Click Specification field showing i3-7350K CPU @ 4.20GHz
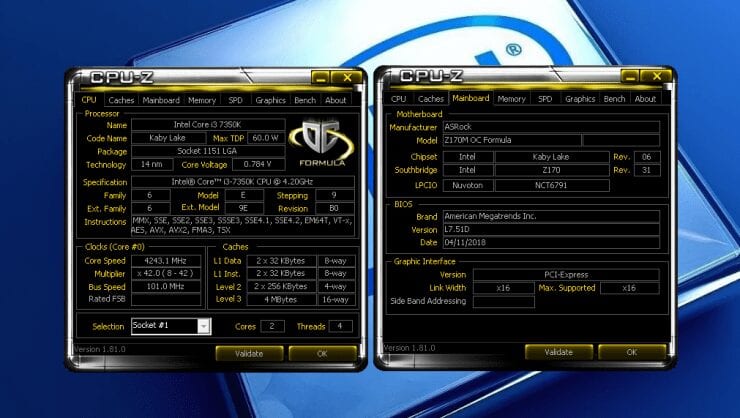The image size is (740, 418). pyautogui.click(x=243, y=182)
